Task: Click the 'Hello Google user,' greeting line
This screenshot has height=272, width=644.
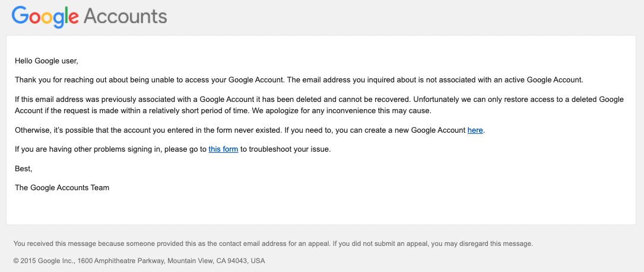Action: [46, 61]
